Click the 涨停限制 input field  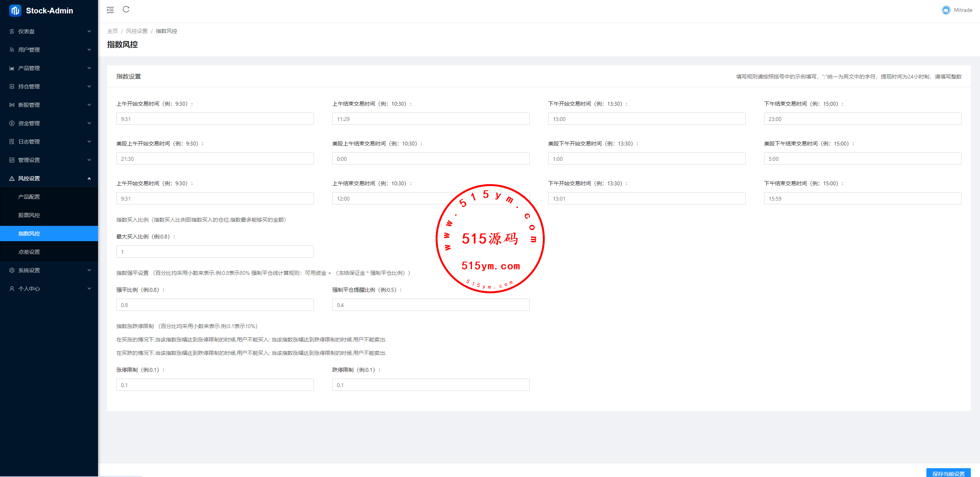click(215, 385)
